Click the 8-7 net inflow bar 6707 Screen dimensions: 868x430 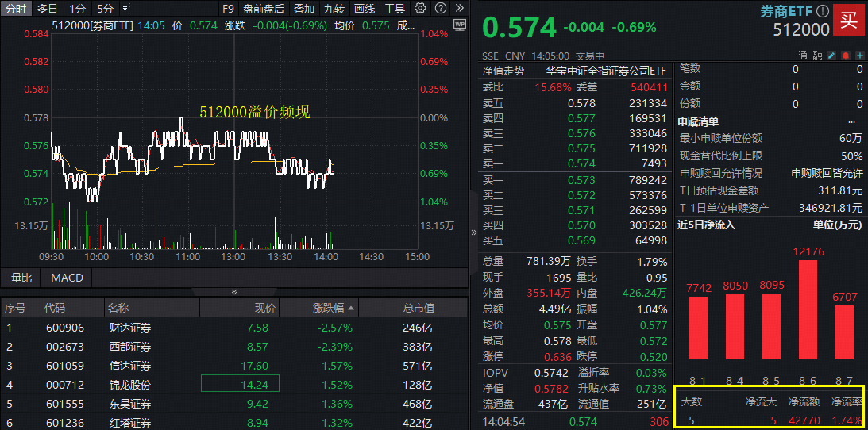point(844,332)
